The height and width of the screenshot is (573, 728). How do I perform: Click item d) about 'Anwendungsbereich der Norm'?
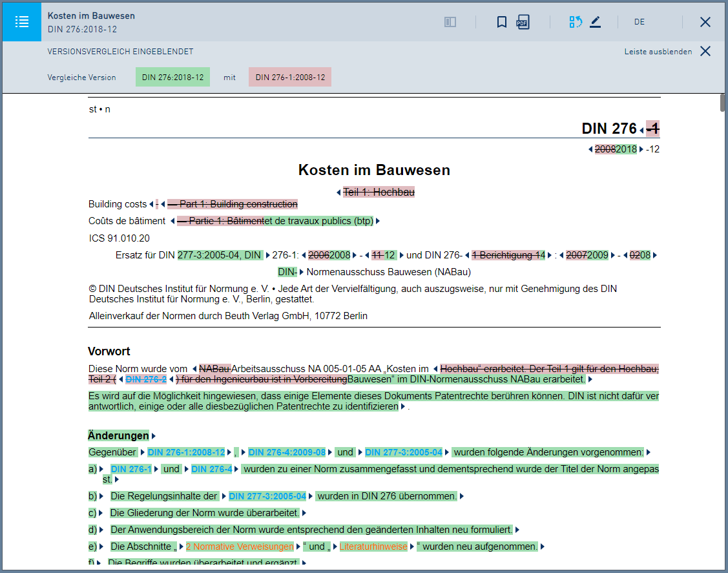point(311,530)
